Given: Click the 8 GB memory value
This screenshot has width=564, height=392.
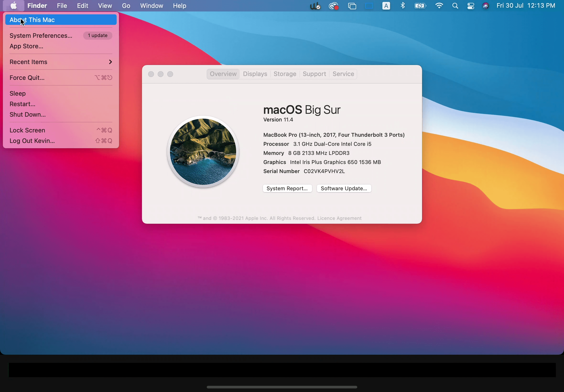Looking at the screenshot, I should (x=319, y=153).
